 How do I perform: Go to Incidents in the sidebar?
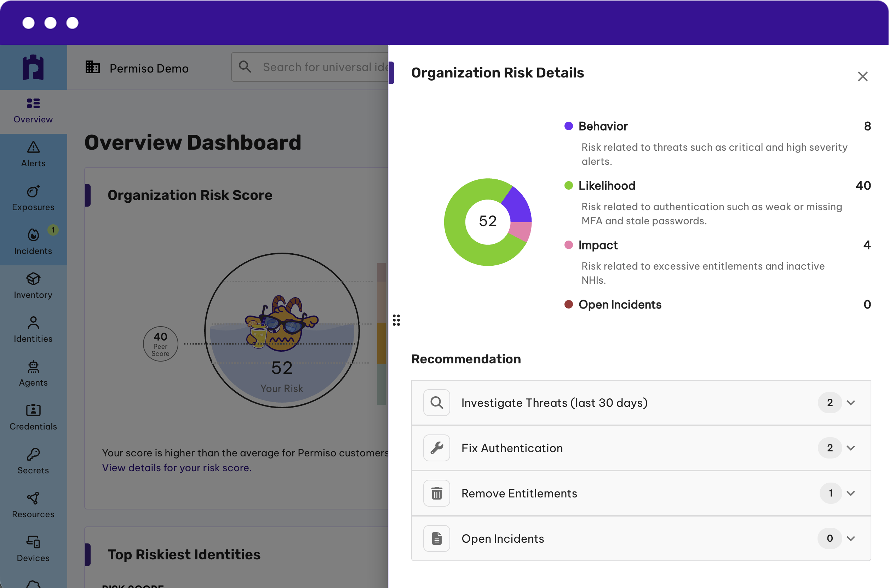click(x=33, y=242)
